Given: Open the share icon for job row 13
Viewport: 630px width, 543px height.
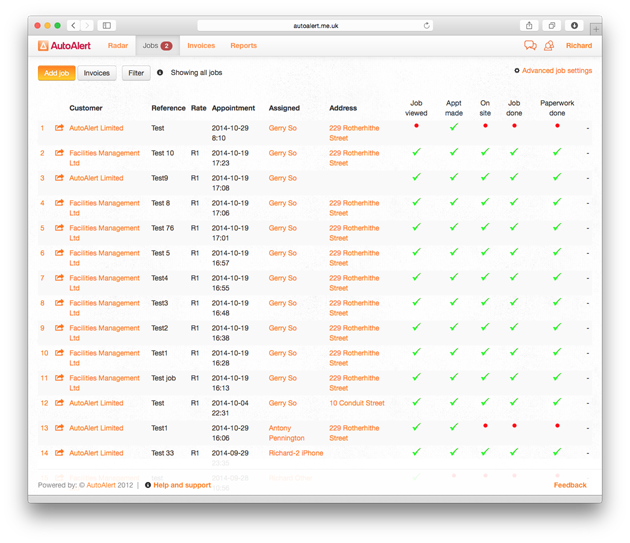Looking at the screenshot, I should click(x=59, y=428).
